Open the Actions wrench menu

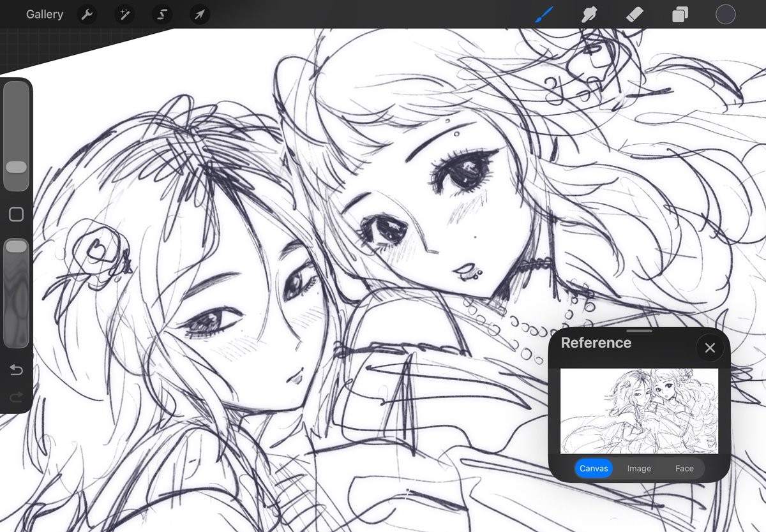click(x=87, y=14)
